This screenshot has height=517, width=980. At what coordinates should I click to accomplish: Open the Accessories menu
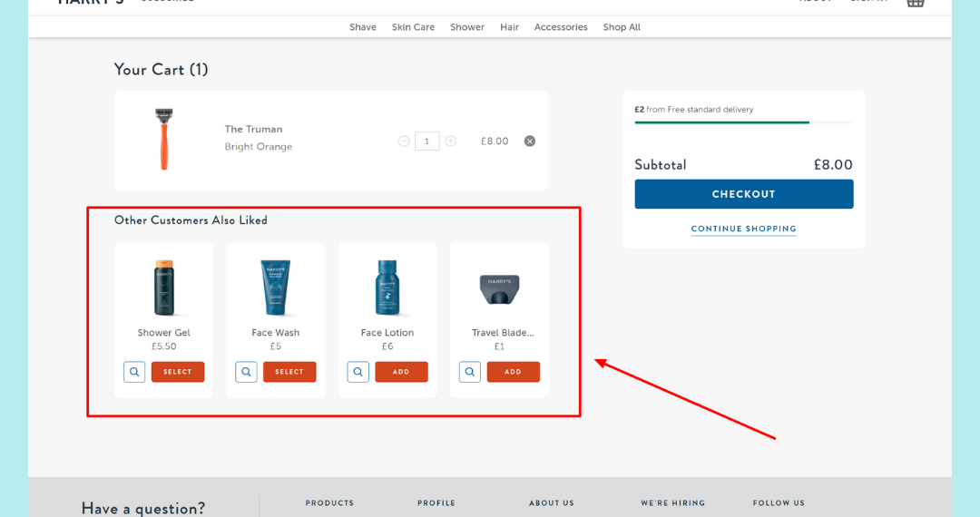561,27
